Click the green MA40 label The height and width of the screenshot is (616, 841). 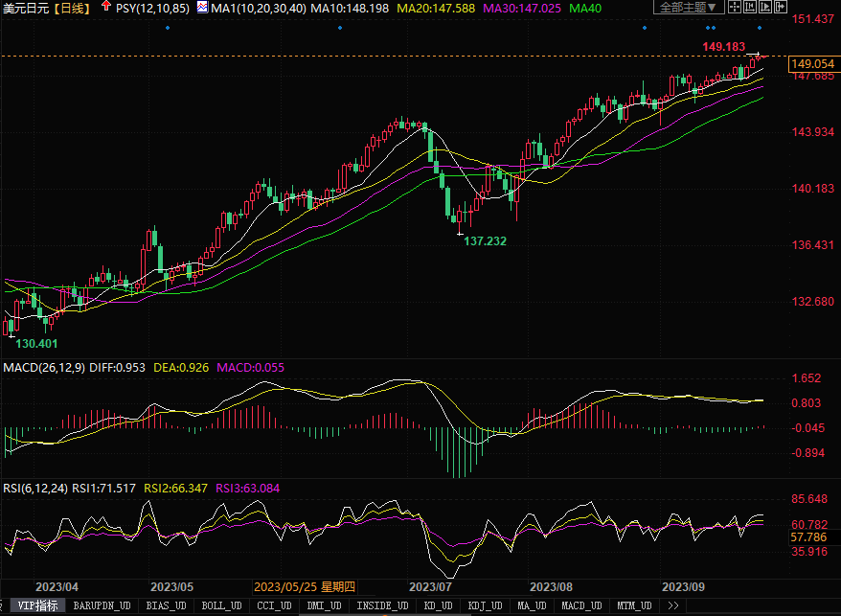click(x=585, y=8)
